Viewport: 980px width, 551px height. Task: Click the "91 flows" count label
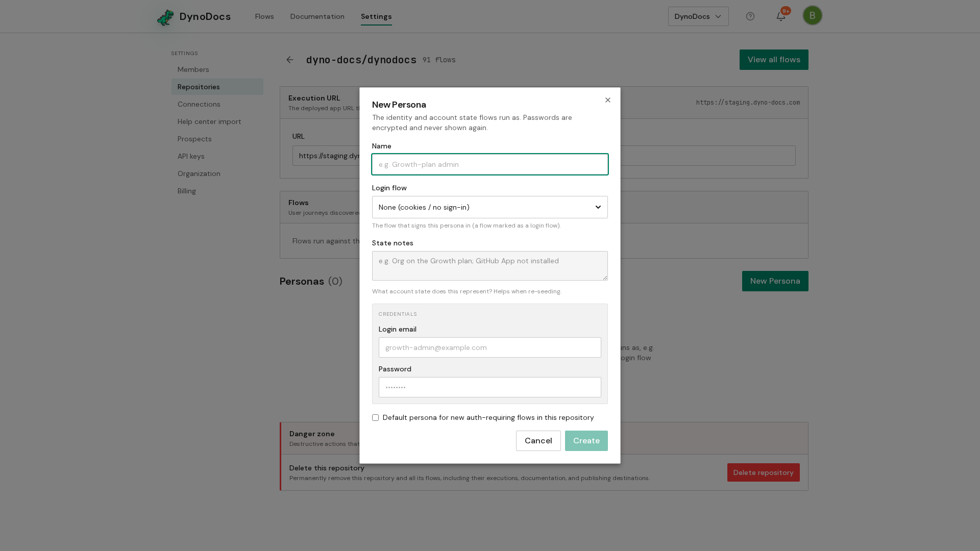pyautogui.click(x=439, y=60)
